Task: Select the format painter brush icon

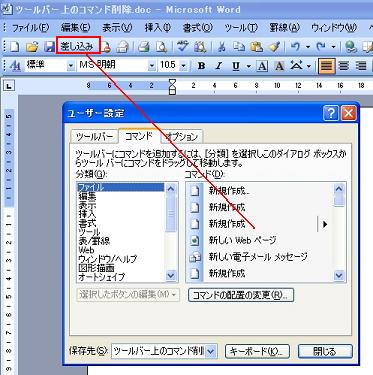Action: (274, 47)
